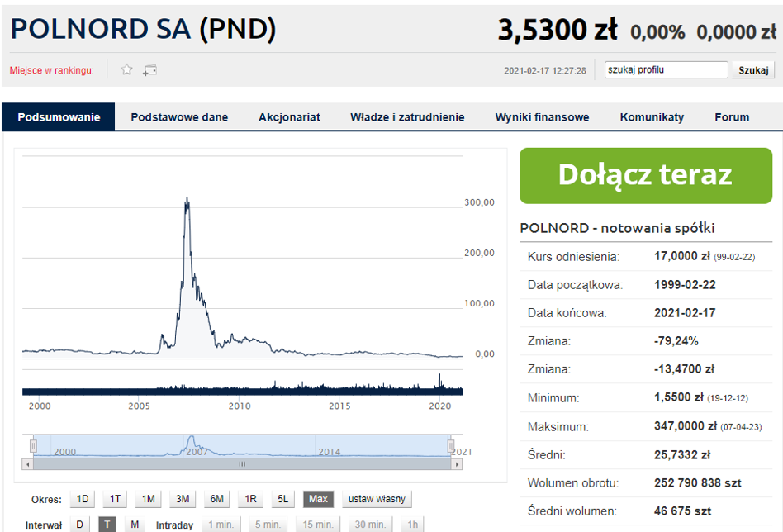Image resolution: width=783 pixels, height=532 pixels.
Task: Select the 1T period
Action: click(115, 498)
